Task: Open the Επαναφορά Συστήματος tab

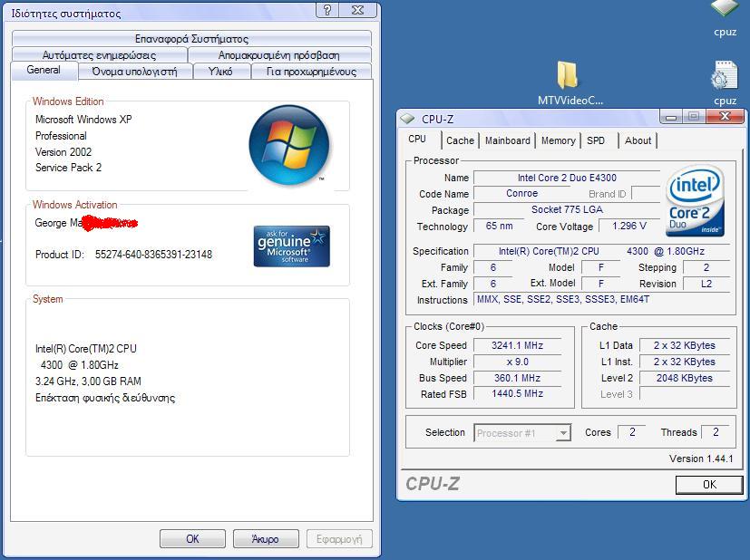Action: (191, 39)
